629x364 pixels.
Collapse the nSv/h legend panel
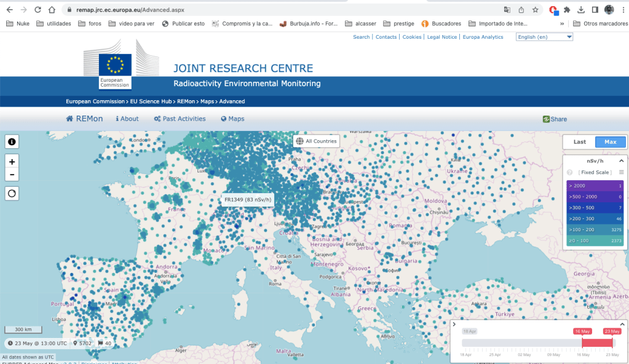pos(621,160)
